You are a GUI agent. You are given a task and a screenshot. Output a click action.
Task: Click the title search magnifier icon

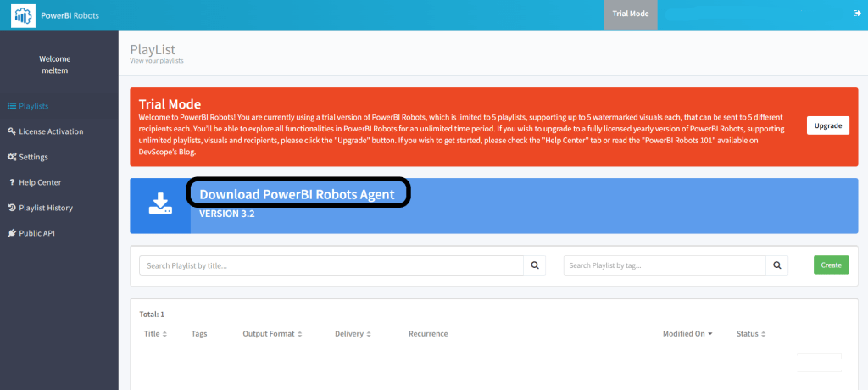click(x=534, y=265)
